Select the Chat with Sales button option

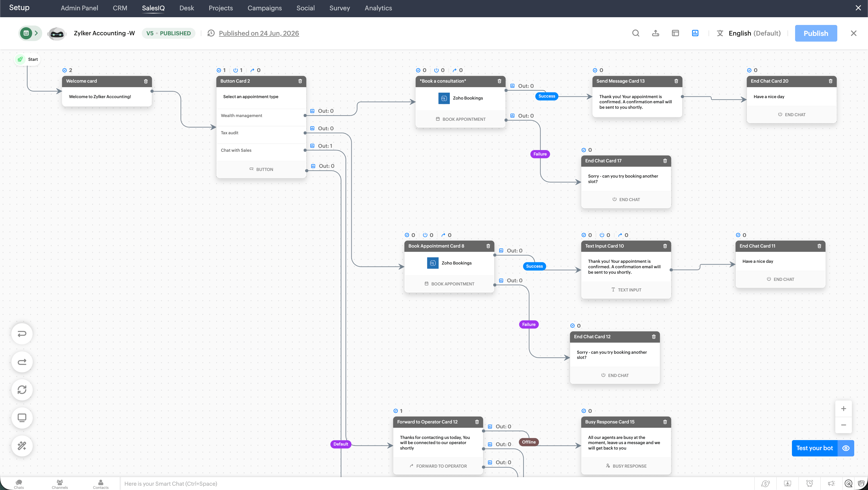click(261, 150)
